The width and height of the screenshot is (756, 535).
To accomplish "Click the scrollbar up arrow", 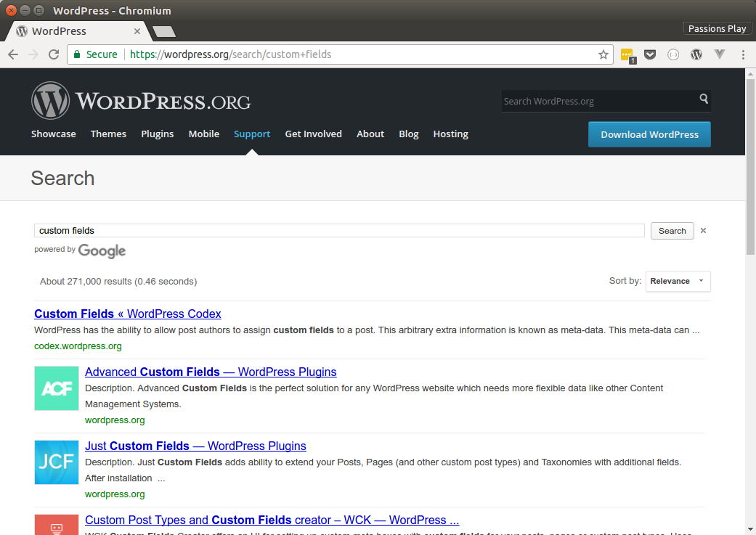I will [x=750, y=74].
